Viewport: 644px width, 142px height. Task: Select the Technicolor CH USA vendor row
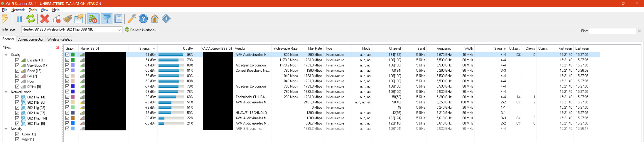click(332, 97)
